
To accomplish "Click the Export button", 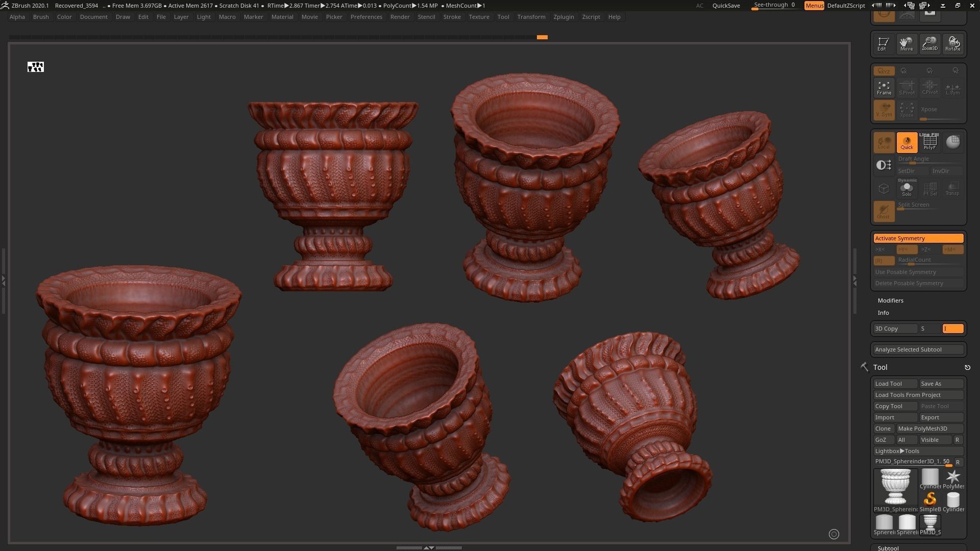I will coord(941,417).
